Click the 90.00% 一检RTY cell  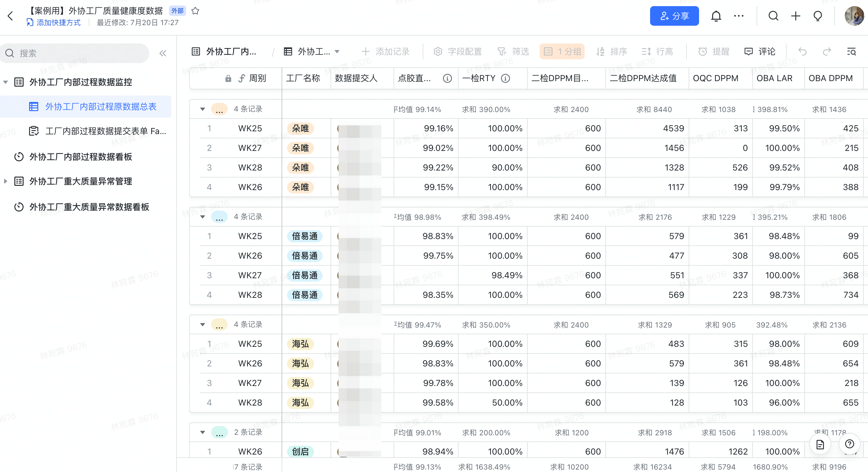(x=493, y=167)
